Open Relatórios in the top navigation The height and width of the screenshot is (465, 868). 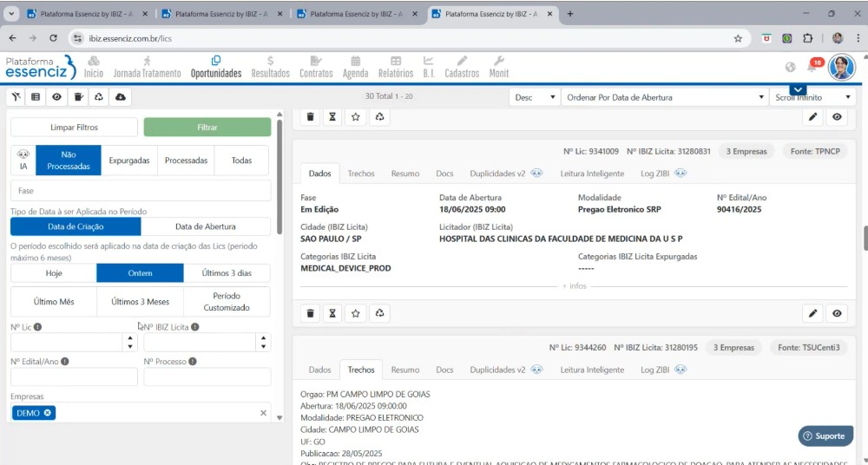[x=396, y=67]
